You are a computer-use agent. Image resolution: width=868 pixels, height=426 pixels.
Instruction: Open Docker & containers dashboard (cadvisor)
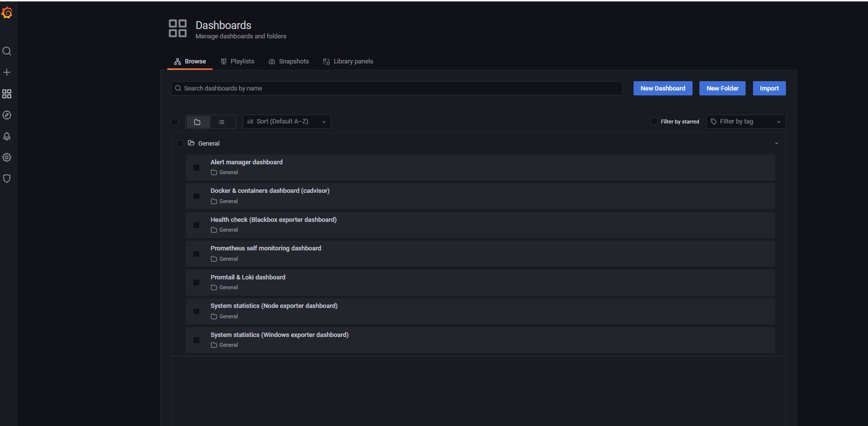(x=270, y=191)
